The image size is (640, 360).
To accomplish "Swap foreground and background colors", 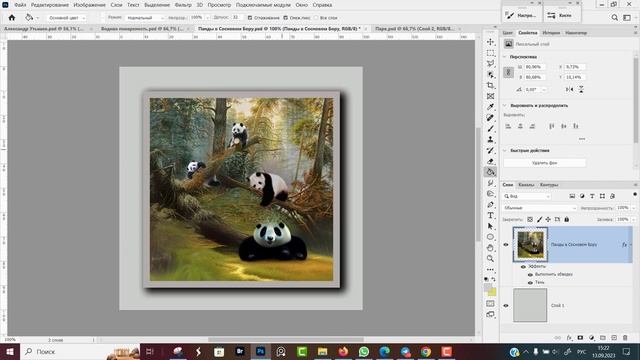I will coord(493,280).
